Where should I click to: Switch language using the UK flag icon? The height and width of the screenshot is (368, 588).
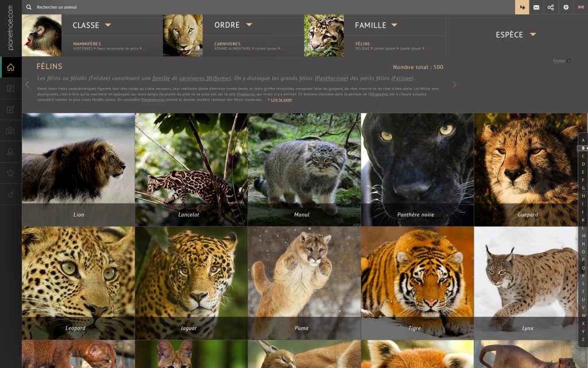581,7
